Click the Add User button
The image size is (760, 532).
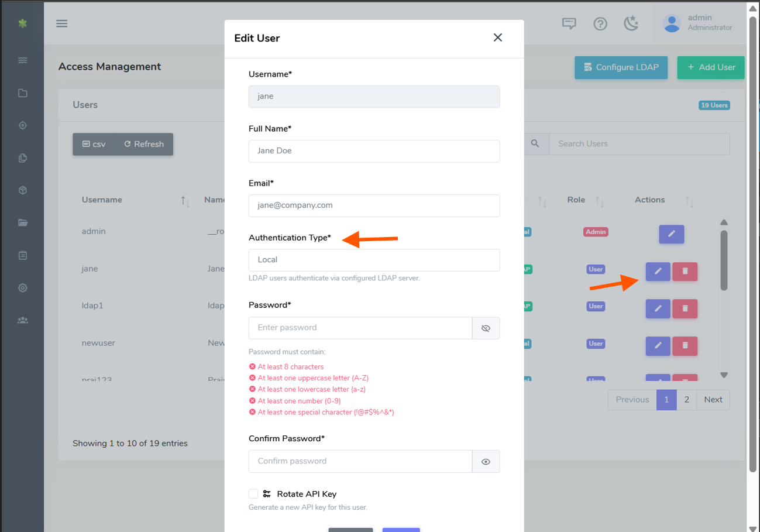710,67
